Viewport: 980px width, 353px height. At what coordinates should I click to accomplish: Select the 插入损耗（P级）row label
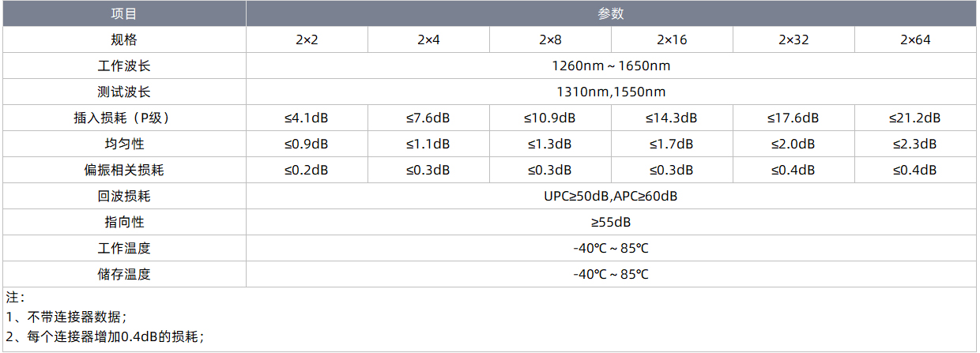pos(124,118)
